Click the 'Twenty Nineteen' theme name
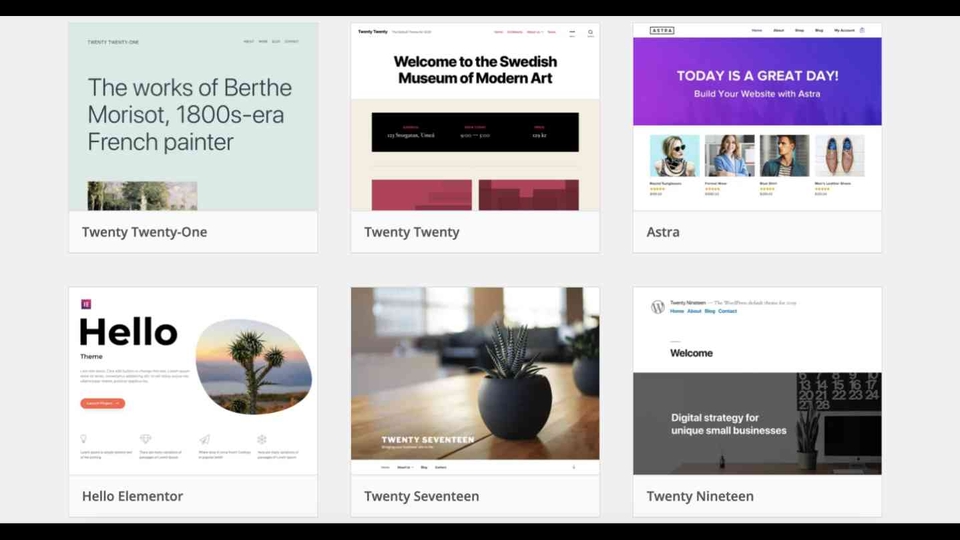Screen dimensions: 960x540 (x=700, y=496)
